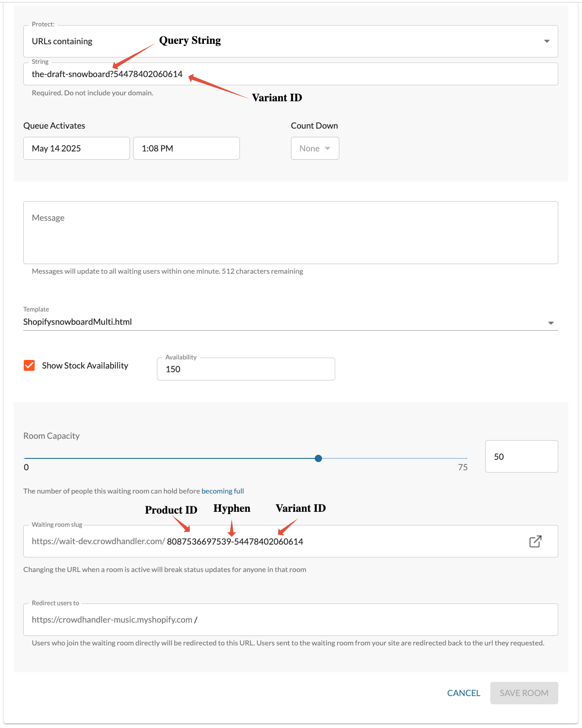Click the SAVE ROOM button
The width and height of the screenshot is (582, 728).
pyautogui.click(x=524, y=693)
